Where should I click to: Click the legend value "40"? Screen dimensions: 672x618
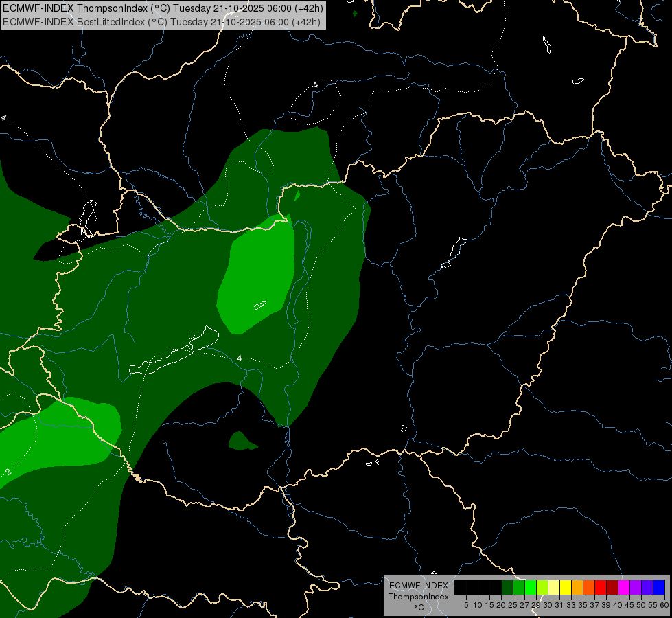tap(618, 605)
